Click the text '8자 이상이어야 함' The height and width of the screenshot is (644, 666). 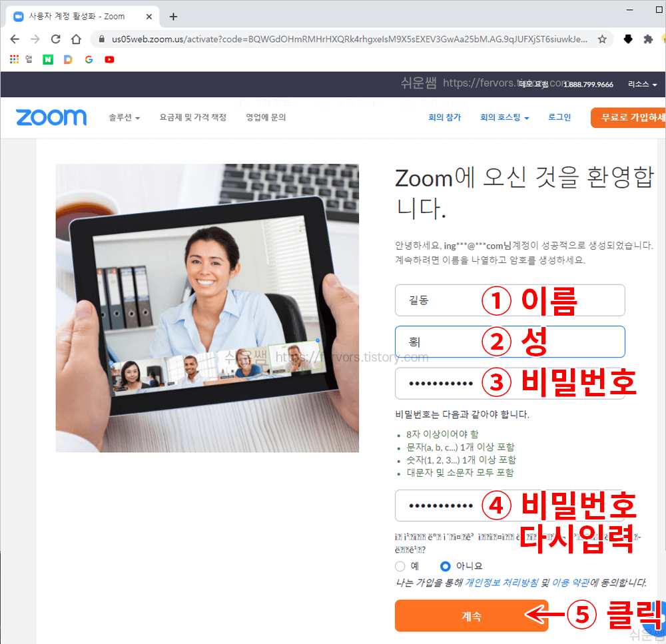(442, 434)
